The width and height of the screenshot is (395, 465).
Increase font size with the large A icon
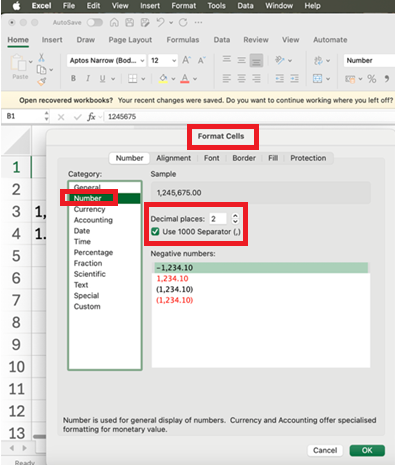click(x=186, y=60)
